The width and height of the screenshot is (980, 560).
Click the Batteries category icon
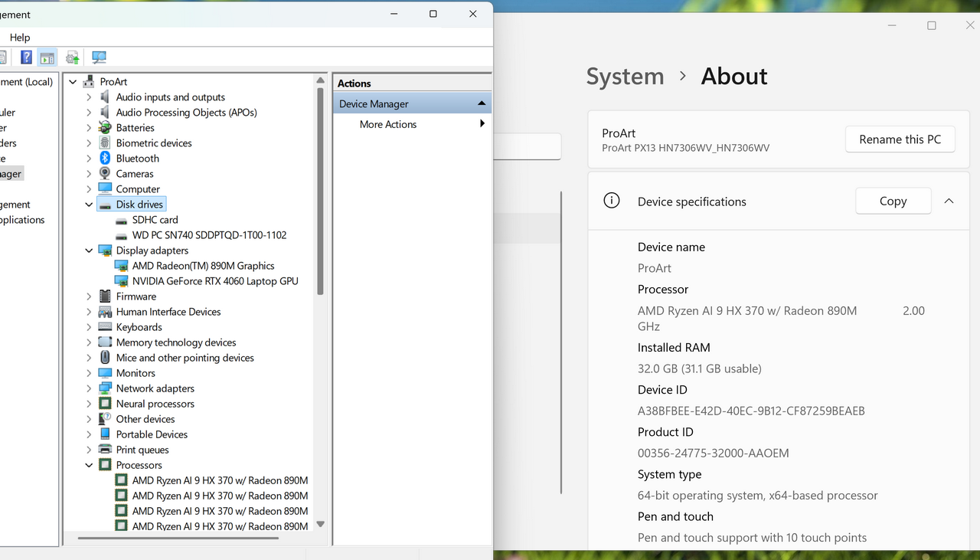[105, 128]
